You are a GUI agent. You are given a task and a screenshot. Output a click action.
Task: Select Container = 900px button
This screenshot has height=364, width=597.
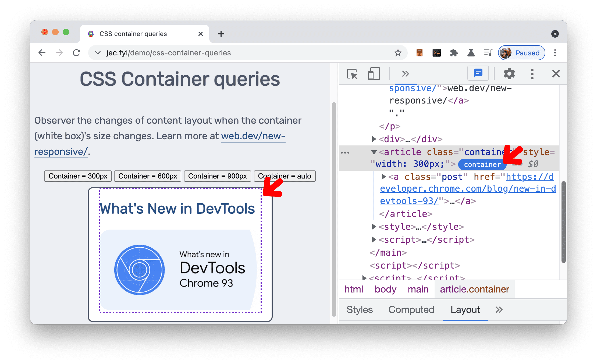[217, 176]
